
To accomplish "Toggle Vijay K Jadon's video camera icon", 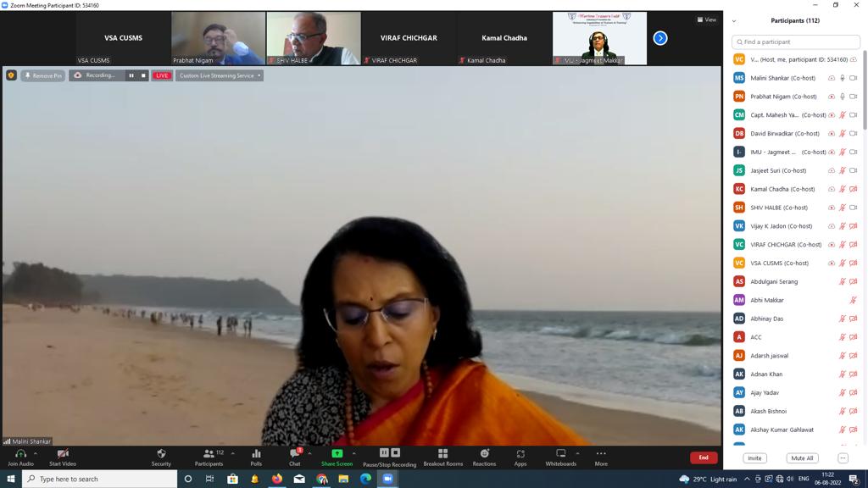I will tap(853, 225).
